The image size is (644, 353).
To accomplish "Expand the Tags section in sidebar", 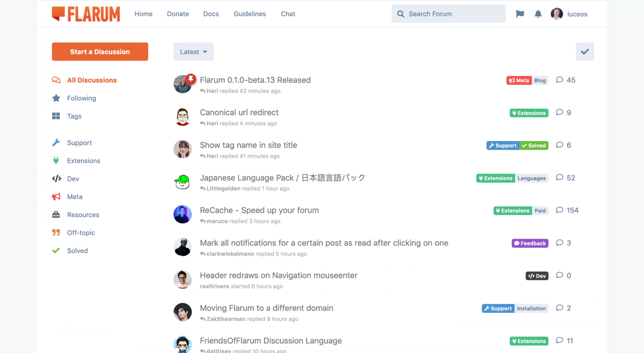I will (74, 116).
